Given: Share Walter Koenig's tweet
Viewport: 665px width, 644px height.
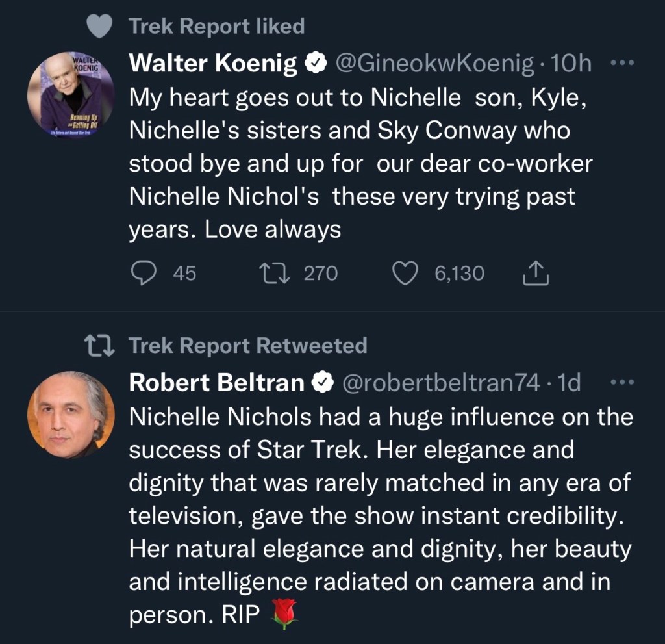Looking at the screenshot, I should click(536, 274).
